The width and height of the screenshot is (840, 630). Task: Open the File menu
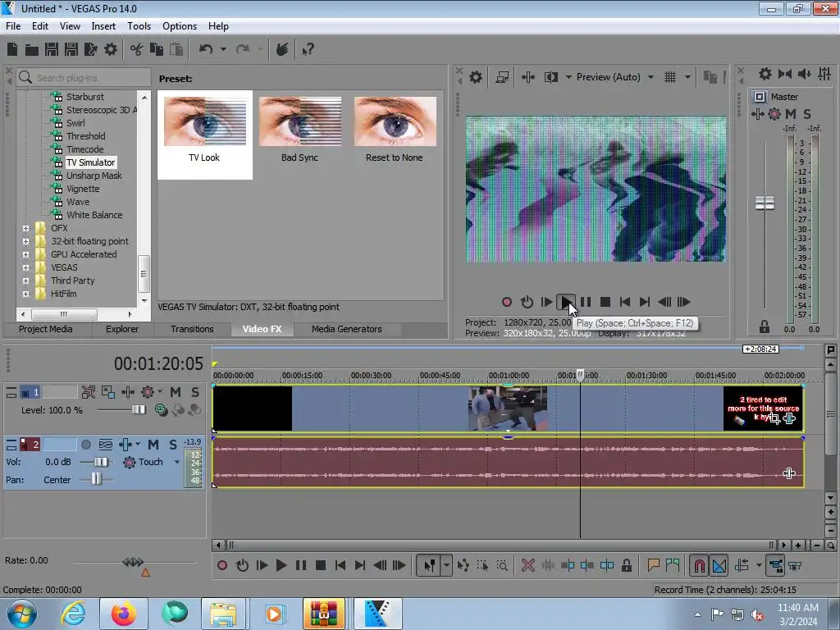click(13, 26)
